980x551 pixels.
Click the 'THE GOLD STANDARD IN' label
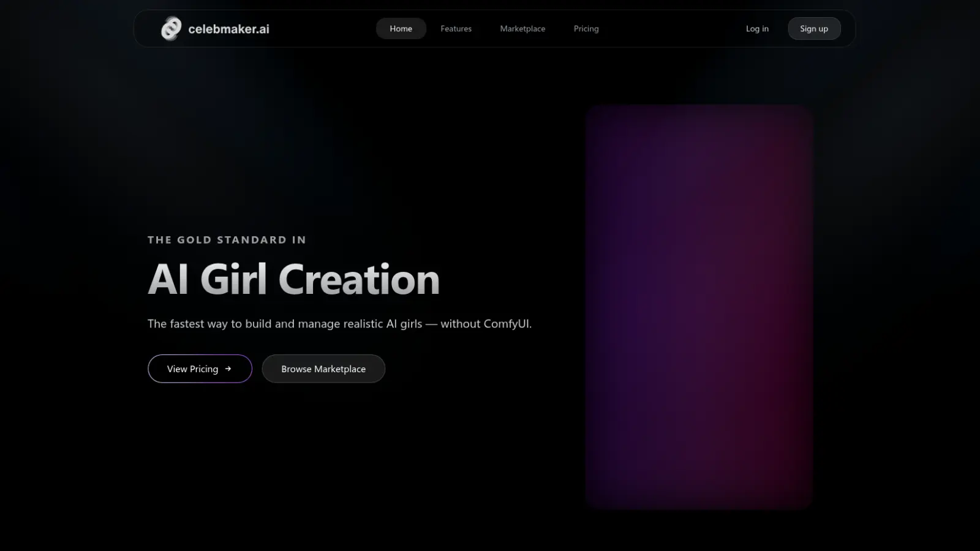pyautogui.click(x=226, y=239)
